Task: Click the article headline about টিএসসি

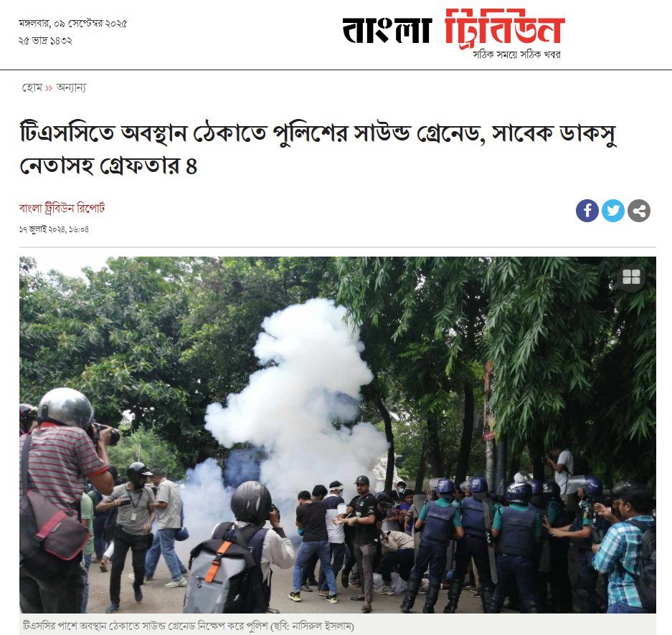Action: tap(318, 150)
